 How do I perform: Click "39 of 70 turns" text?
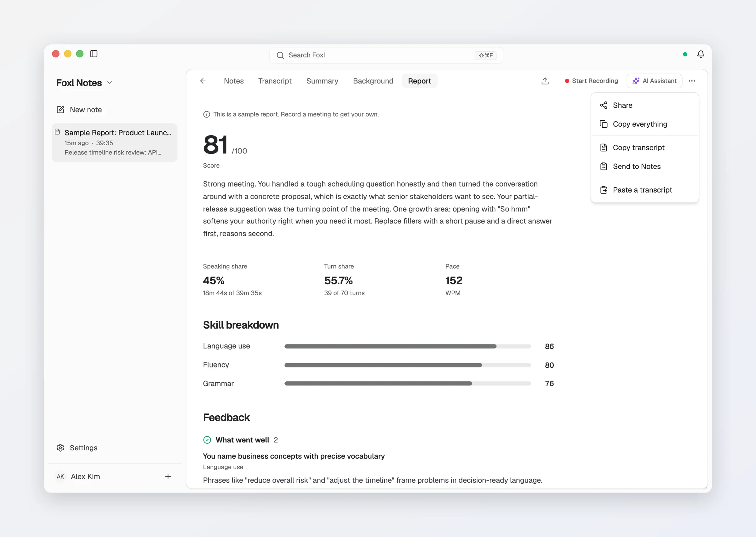[344, 293]
